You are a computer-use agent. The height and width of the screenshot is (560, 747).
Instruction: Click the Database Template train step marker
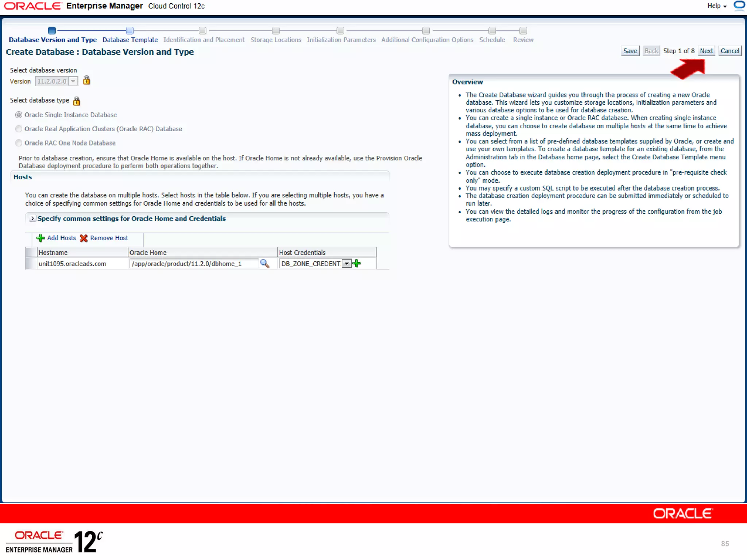click(130, 31)
